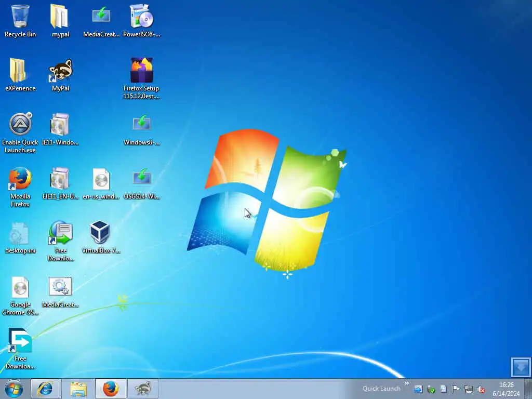Image resolution: width=532 pixels, height=399 pixels.
Task: Select Mozilla Firefox desktop shortcut
Action: click(20, 187)
